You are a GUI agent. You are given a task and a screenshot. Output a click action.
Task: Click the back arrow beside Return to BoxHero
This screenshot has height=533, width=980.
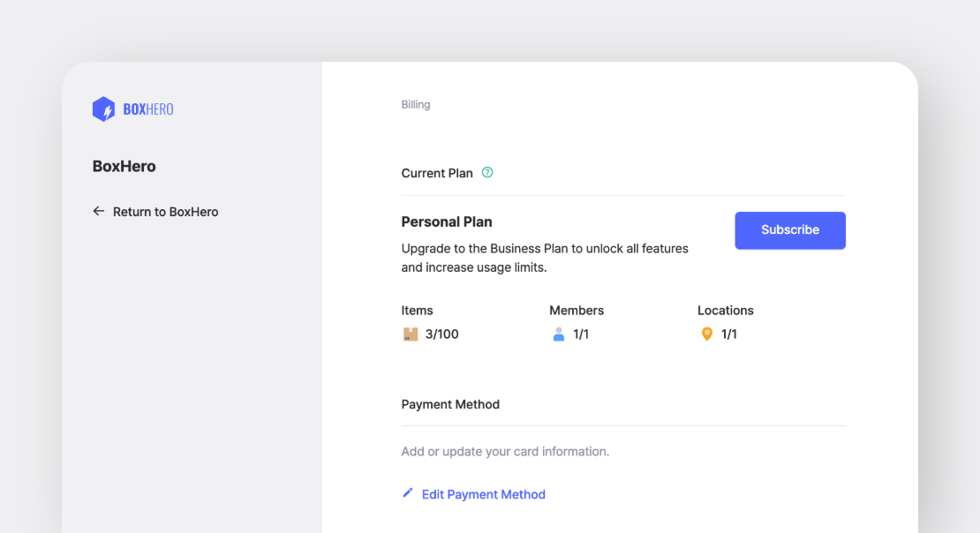[98, 211]
